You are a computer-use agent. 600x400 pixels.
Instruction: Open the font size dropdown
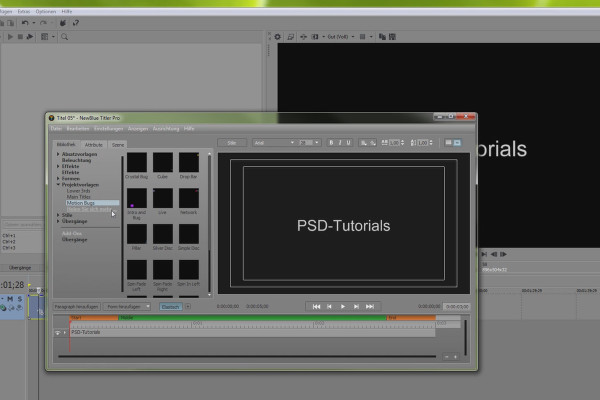tap(316, 143)
